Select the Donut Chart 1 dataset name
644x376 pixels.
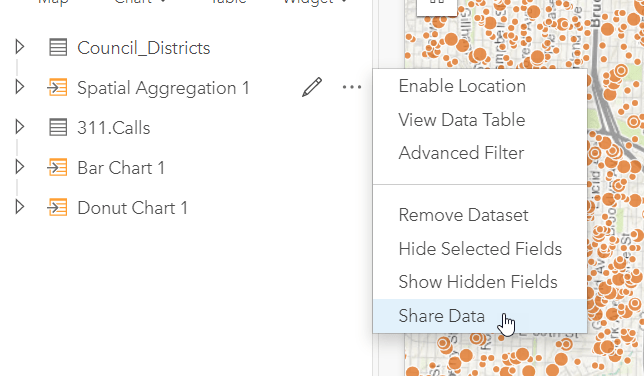coord(132,208)
